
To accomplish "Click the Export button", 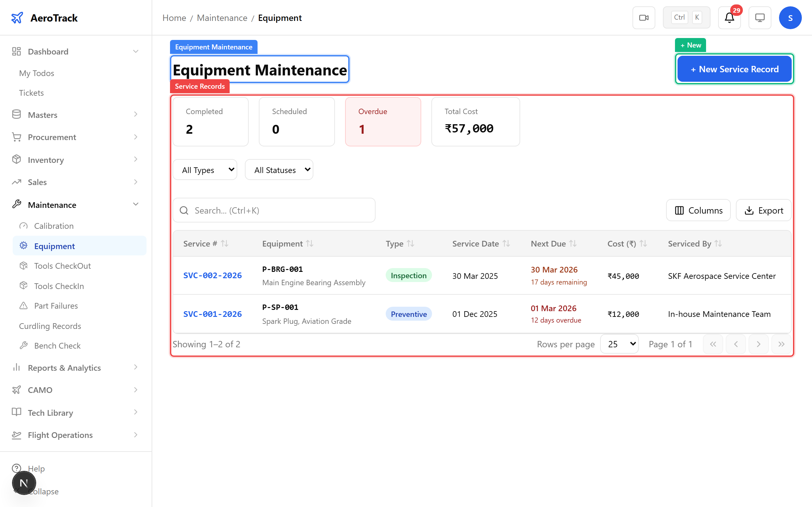I will coord(763,211).
